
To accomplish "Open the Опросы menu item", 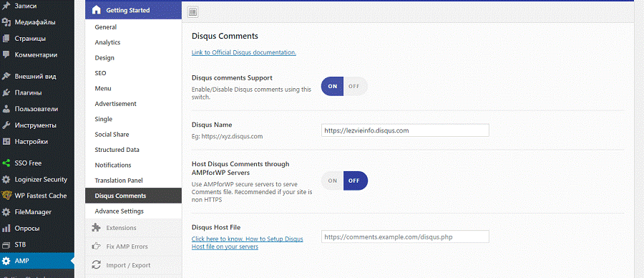I will point(37,229).
